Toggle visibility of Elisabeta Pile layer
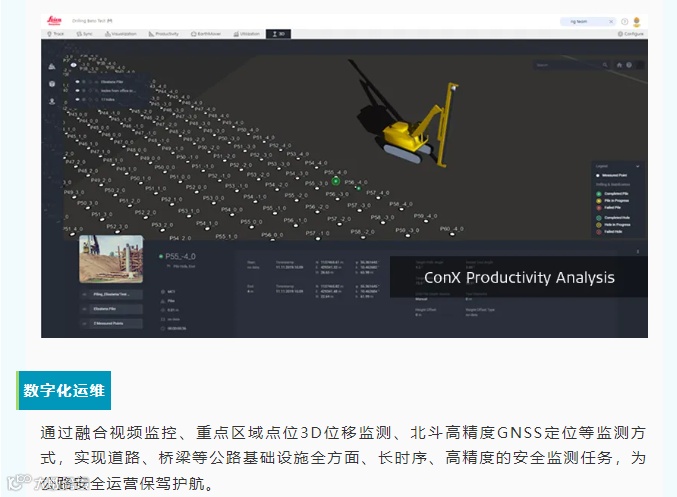 pos(78,82)
